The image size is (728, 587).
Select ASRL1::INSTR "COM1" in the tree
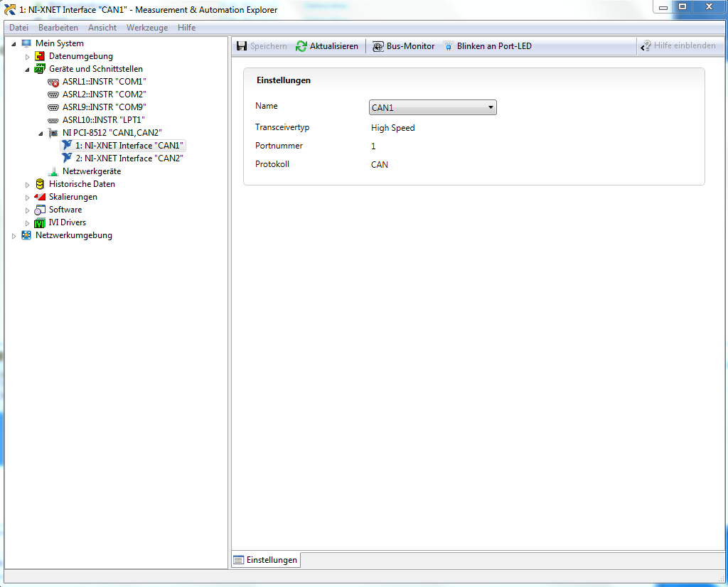coord(105,82)
